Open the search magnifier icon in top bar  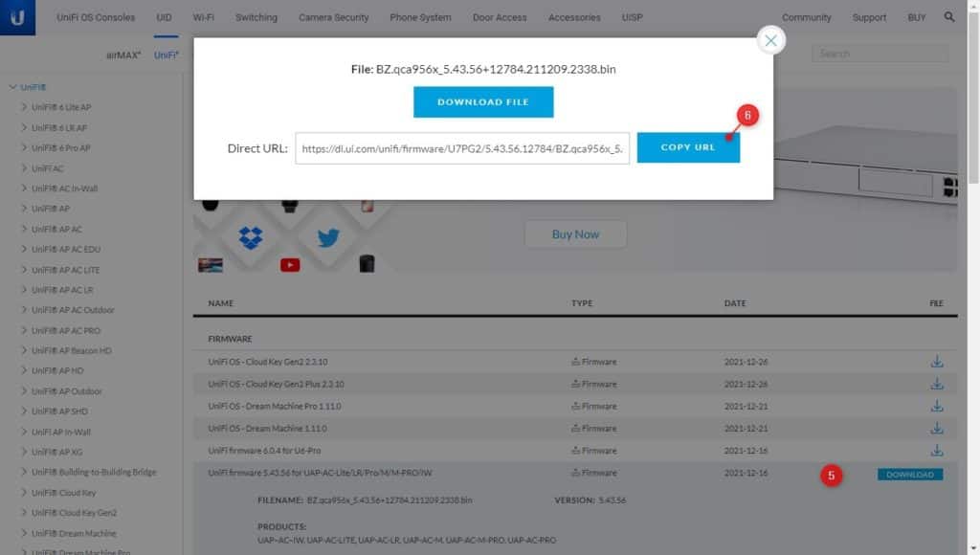pos(948,17)
